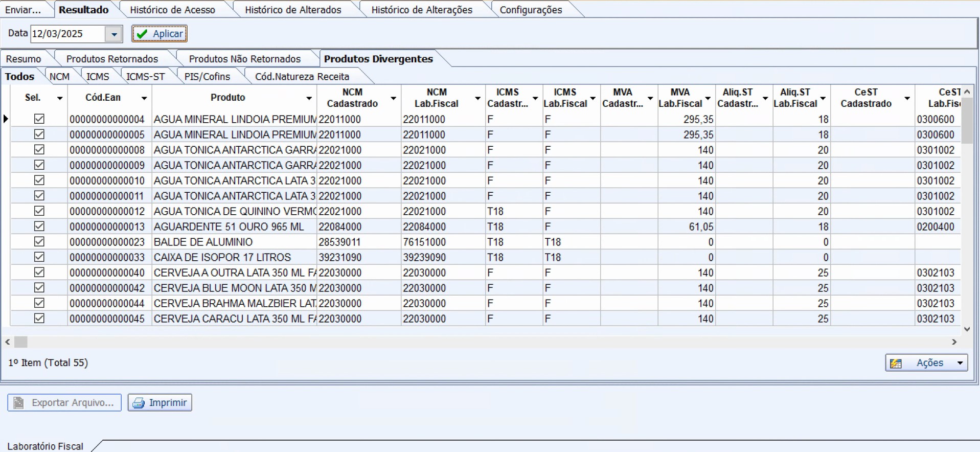
Task: Switch to Produtos Não Retornados tab
Action: pos(244,59)
